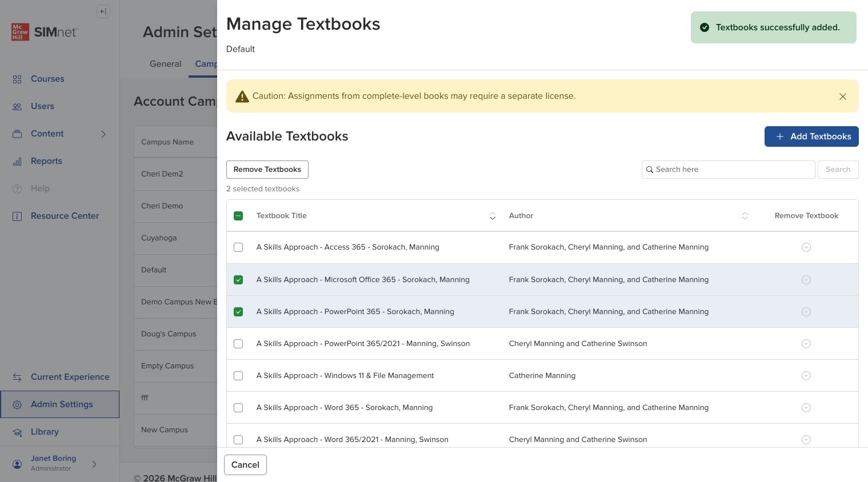The width and height of the screenshot is (868, 482).
Task: Collapse the sidebar with the arrow icon
Action: pyautogui.click(x=103, y=11)
